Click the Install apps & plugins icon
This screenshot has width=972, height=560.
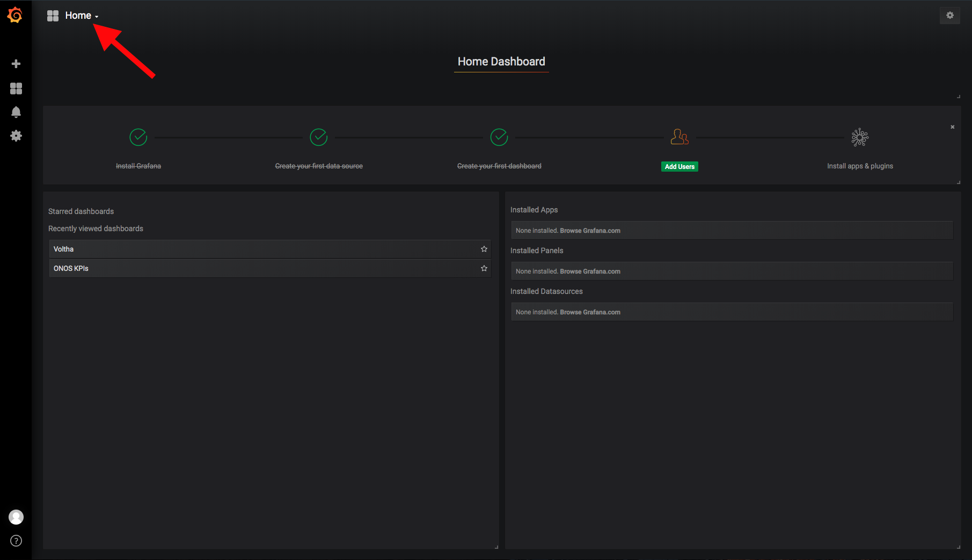[860, 137]
